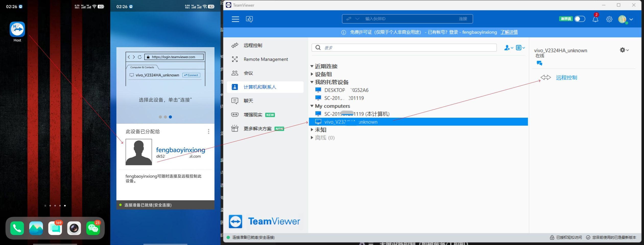The height and width of the screenshot is (245, 644).
Task: Open the TeamViewer hamburger menu
Action: [x=235, y=19]
